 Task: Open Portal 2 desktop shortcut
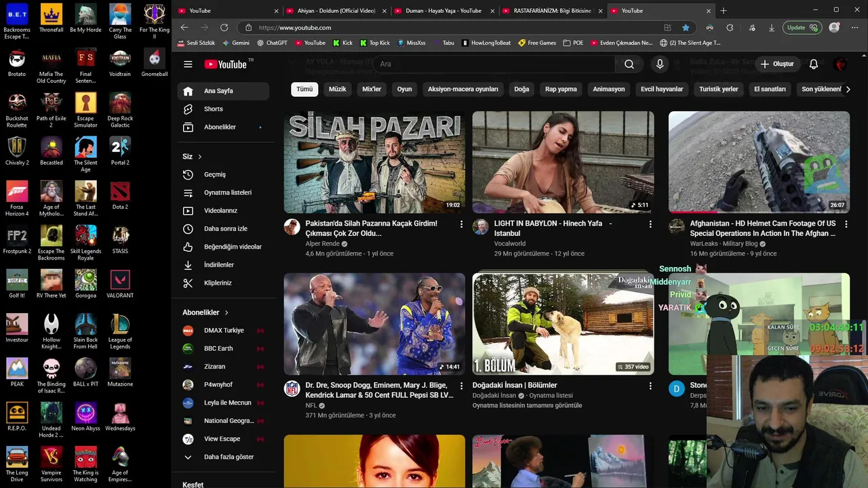pos(120,151)
